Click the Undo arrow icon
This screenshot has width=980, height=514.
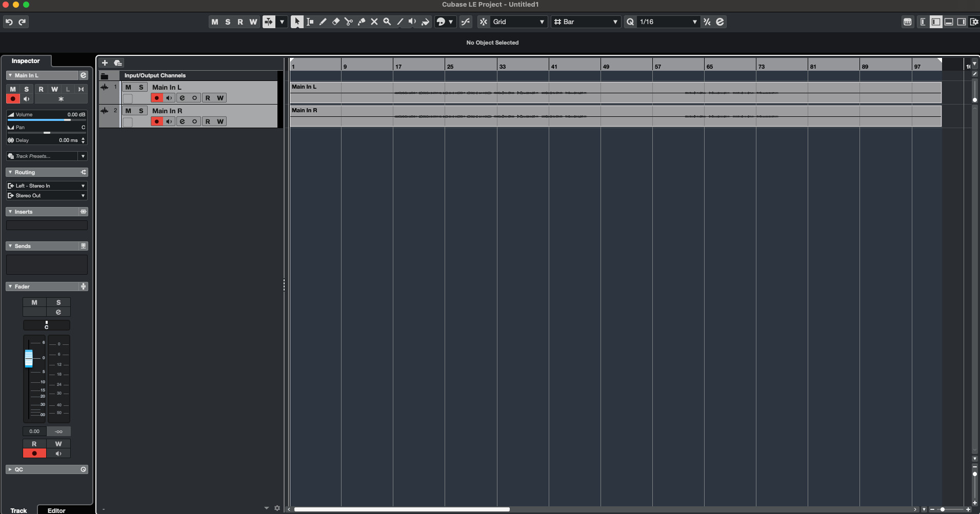pos(9,22)
